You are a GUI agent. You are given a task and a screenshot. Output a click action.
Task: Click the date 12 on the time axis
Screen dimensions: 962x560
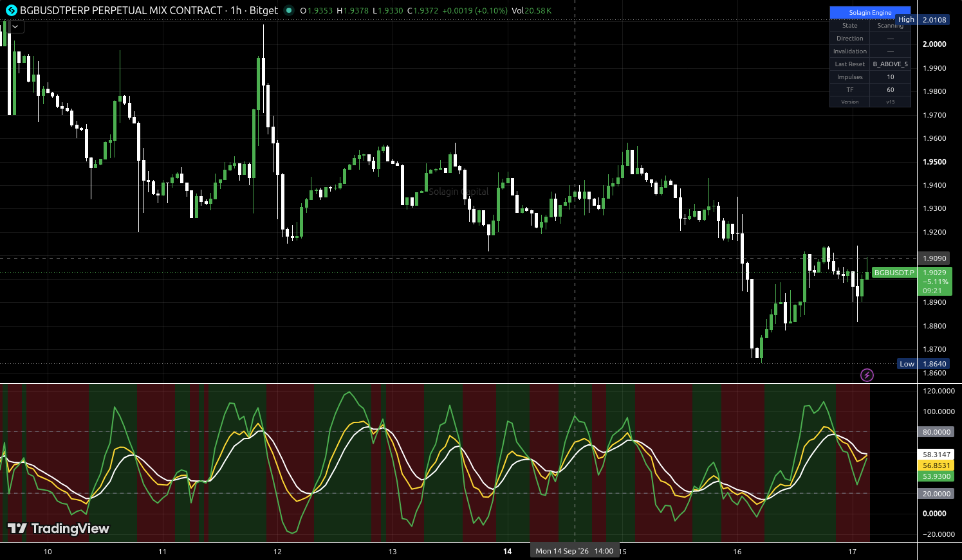tap(277, 551)
